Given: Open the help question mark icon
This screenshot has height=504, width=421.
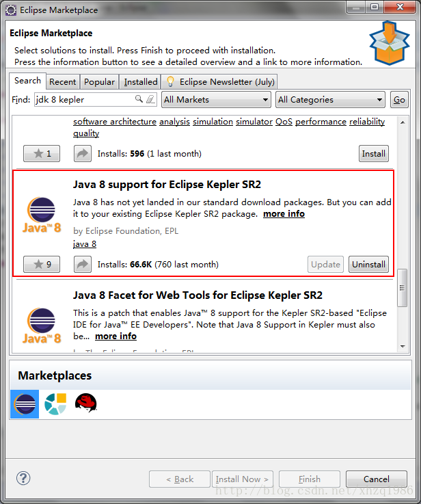Looking at the screenshot, I should coord(23,478).
